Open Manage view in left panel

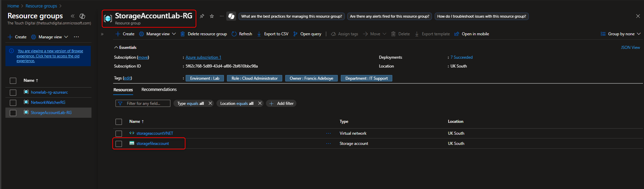pyautogui.click(x=50, y=37)
